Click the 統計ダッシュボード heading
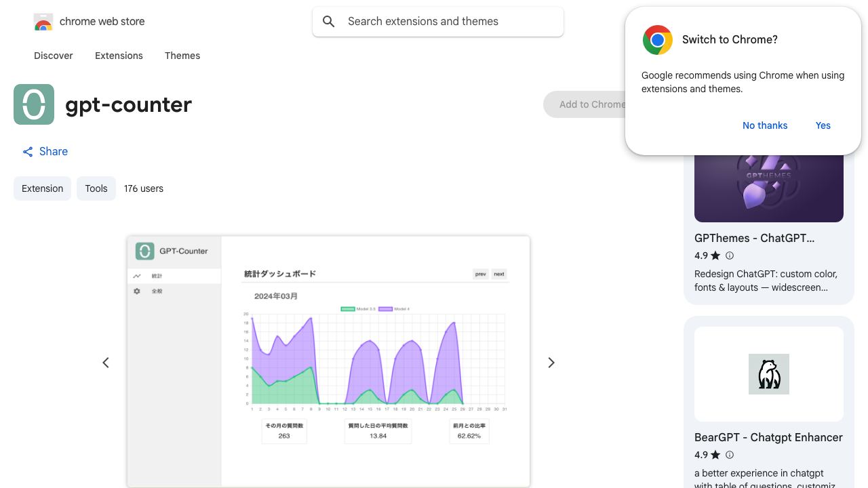This screenshot has width=868, height=488. (x=280, y=274)
